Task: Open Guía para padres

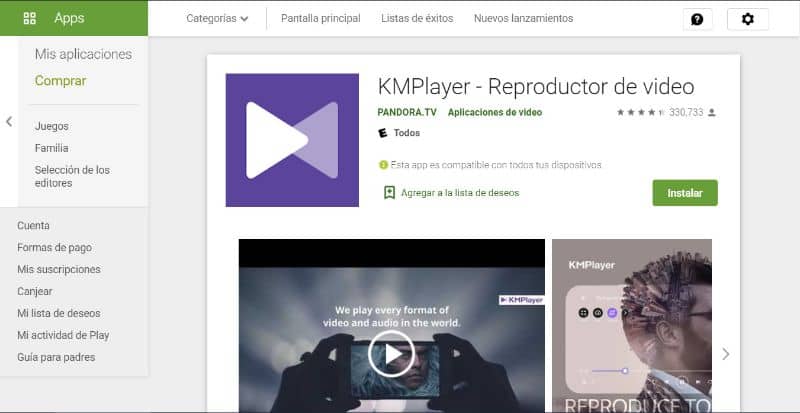Action: (56, 357)
